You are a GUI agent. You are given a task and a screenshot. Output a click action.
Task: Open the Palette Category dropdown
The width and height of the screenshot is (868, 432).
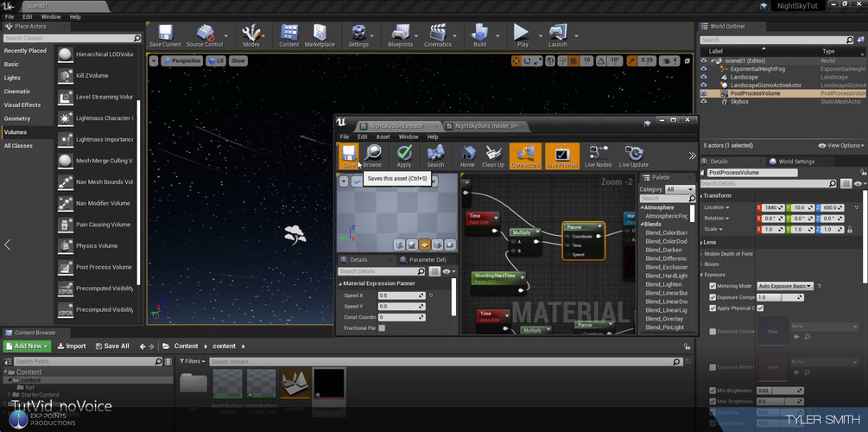[680, 189]
